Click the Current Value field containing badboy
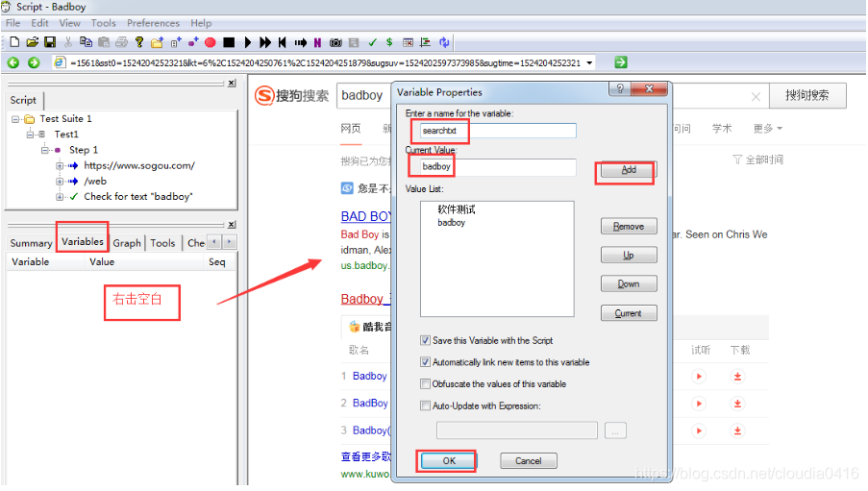Viewport: 868px width, 491px height. tap(497, 166)
